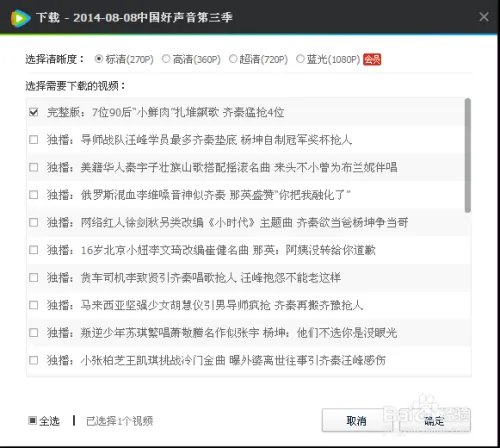Check video 货车司机李致贤引齐秦

coord(33,277)
